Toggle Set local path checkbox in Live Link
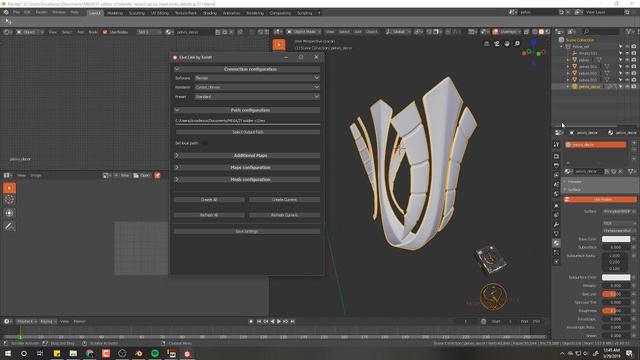The width and height of the screenshot is (640, 360). pyautogui.click(x=205, y=143)
